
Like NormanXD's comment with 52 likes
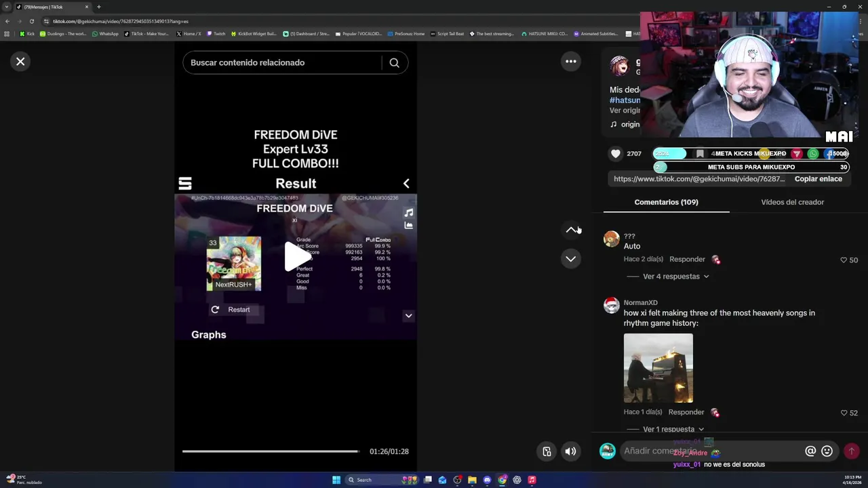(x=844, y=413)
